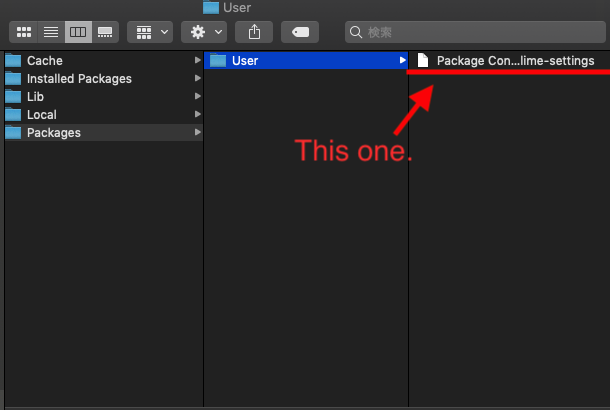
Task: Click the Cache folder icon
Action: pos(13,60)
